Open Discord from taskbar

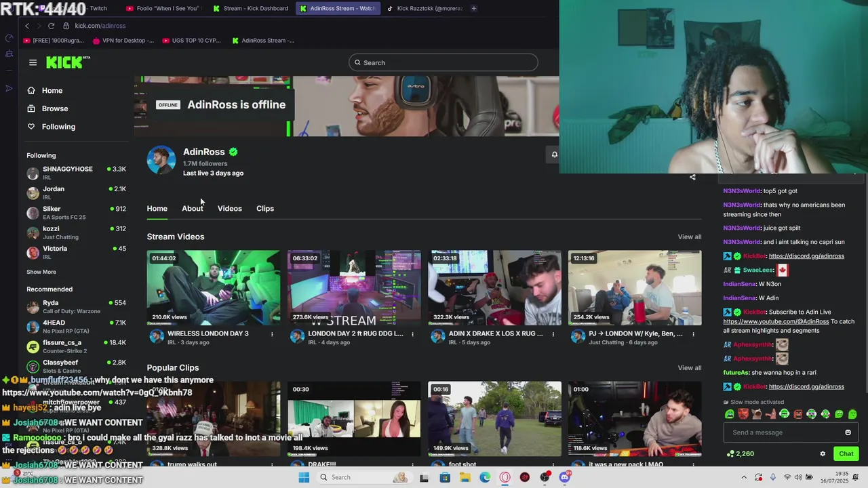tap(565, 477)
